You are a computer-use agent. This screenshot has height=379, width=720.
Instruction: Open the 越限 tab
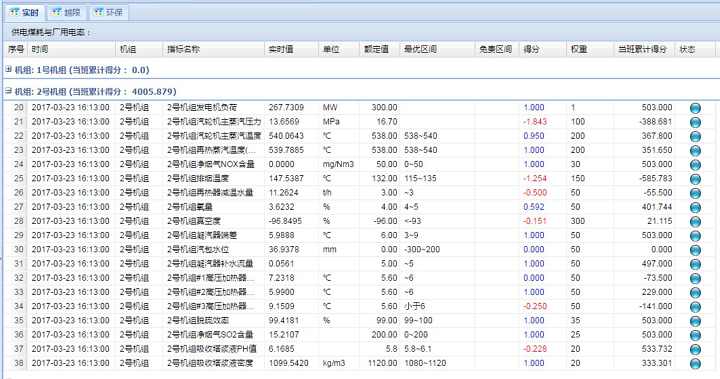pos(66,12)
